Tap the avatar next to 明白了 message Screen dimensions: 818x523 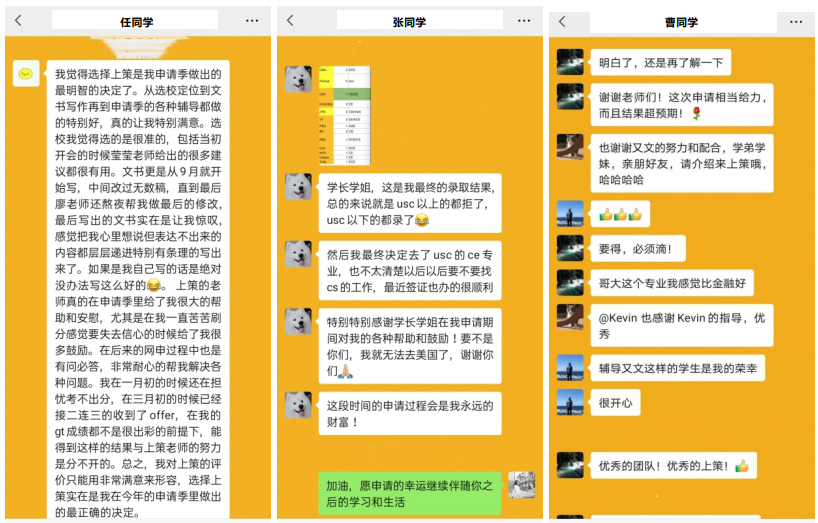tap(570, 62)
